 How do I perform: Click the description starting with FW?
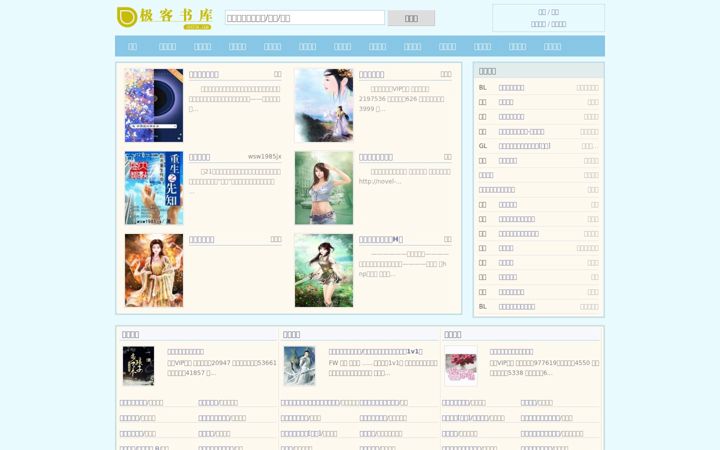coord(383,367)
